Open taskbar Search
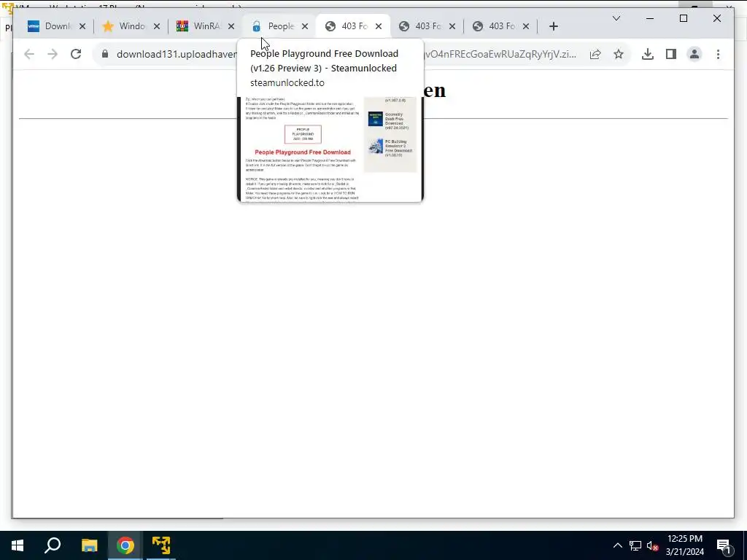 [x=53, y=545]
